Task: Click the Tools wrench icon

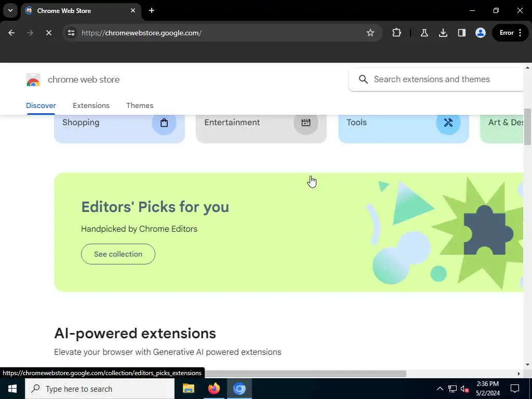Action: (x=448, y=123)
